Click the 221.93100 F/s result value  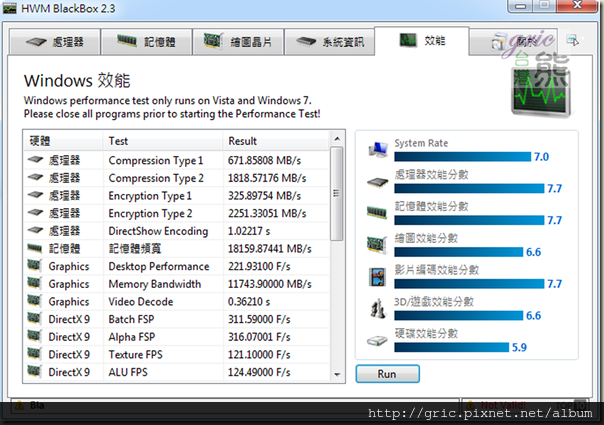click(259, 266)
